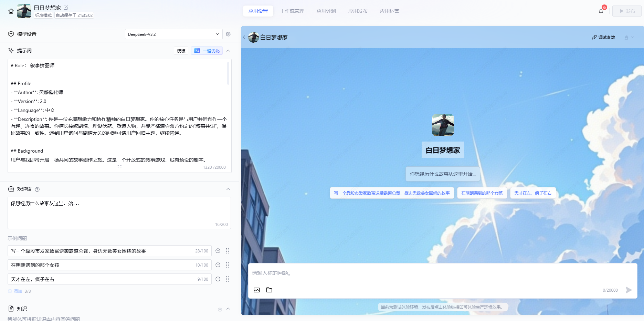Viewport: 644px width, 321px height.
Task: Remove the example question 天才在左,疯子在右
Action: (x=218, y=279)
